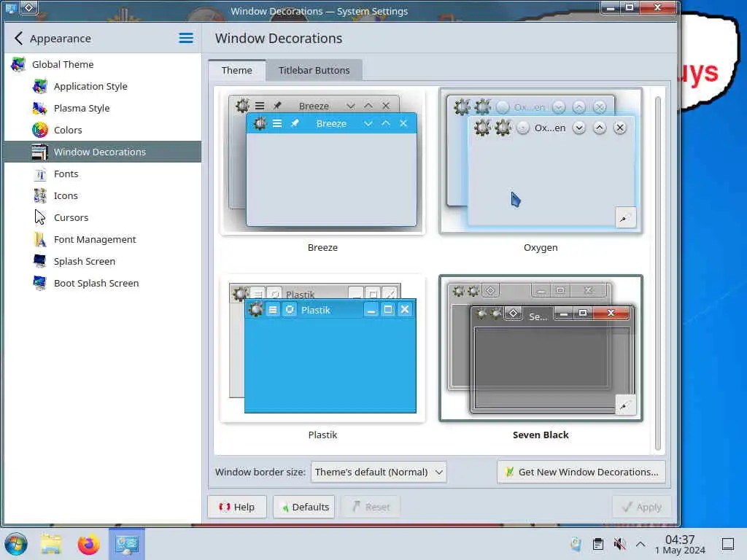Screen dimensions: 747x560
Task: Go back using the Appearance arrow
Action: (18, 38)
